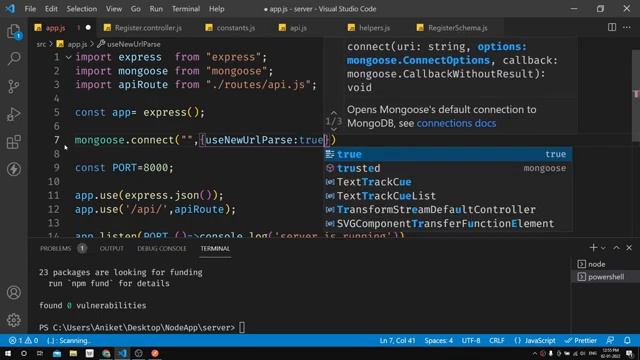Open the Run menu
The image size is (640, 360).
(156, 9)
